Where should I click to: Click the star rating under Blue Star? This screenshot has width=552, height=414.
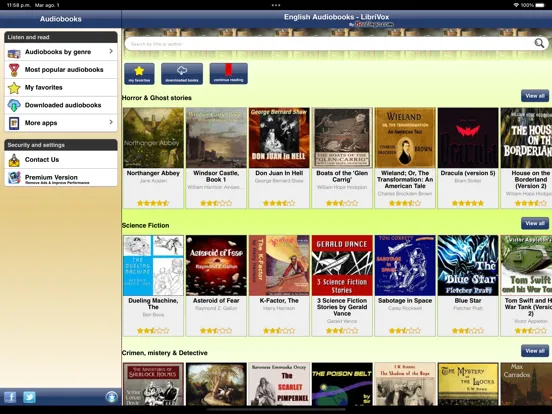tap(468, 331)
